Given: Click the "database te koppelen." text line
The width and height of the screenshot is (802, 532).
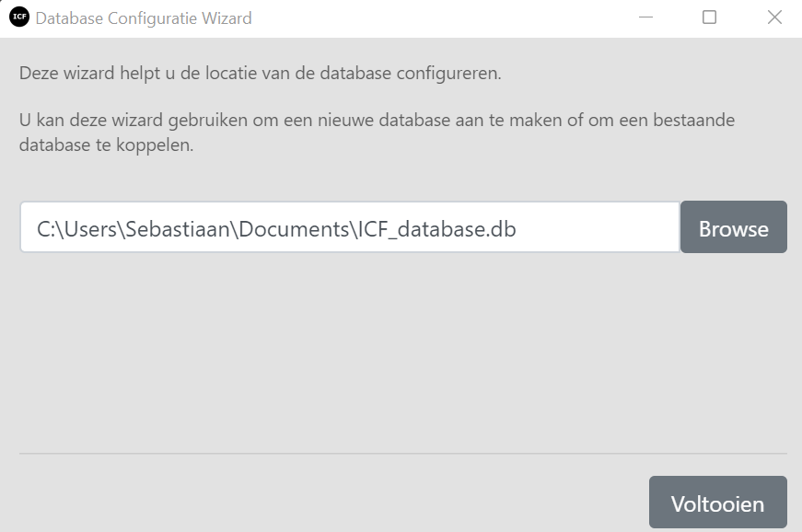Looking at the screenshot, I should point(106,145).
